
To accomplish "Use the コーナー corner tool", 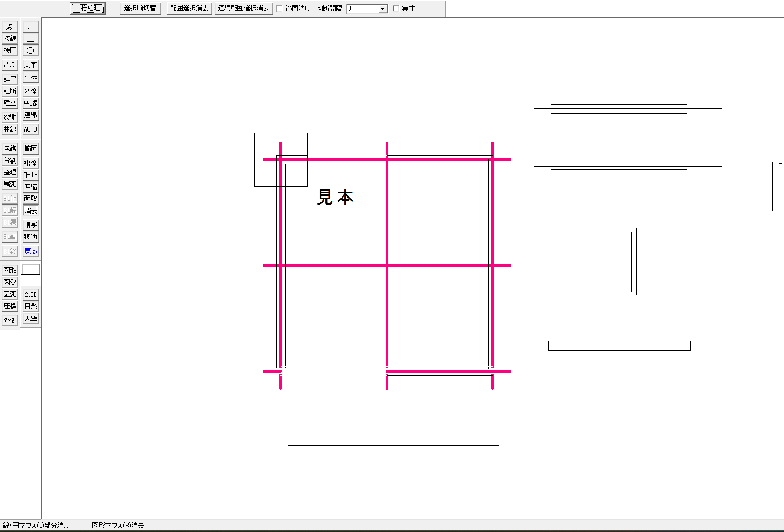I will [31, 174].
